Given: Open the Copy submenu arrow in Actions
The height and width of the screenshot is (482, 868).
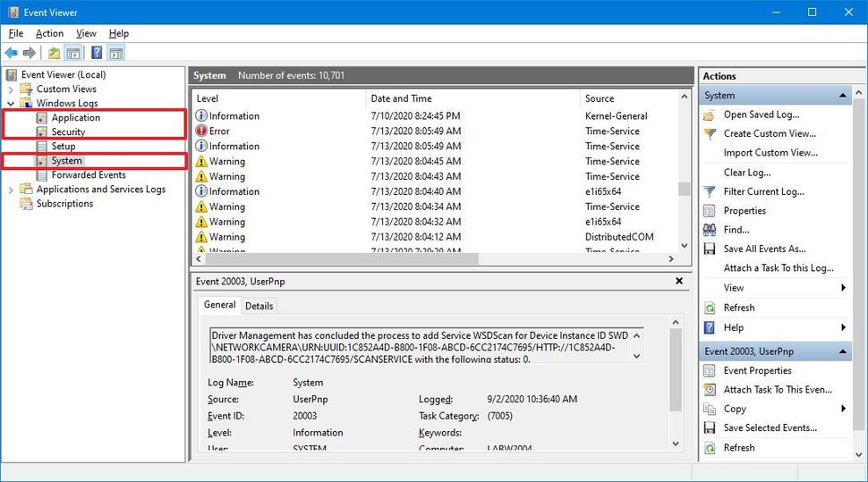Looking at the screenshot, I should click(843, 409).
